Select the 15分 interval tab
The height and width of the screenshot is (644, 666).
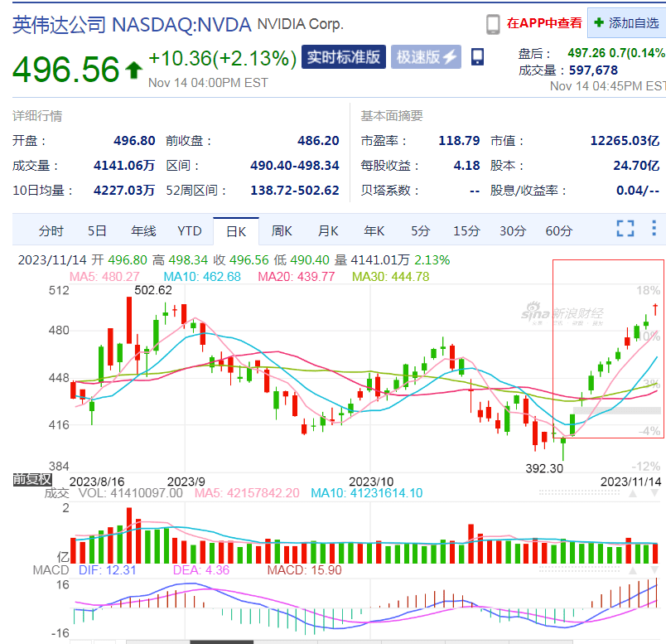pos(466,231)
